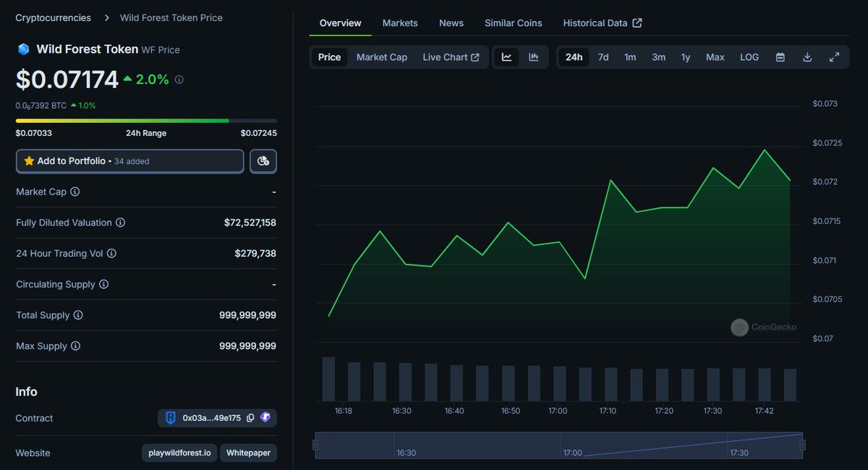Click the purple wallet icon beside contract
Viewport: 868px width, 470px height.
(x=265, y=417)
